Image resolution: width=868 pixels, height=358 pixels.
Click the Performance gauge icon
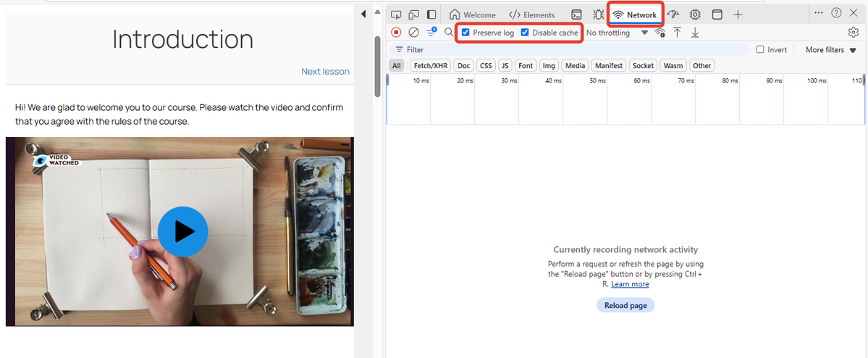[673, 14]
